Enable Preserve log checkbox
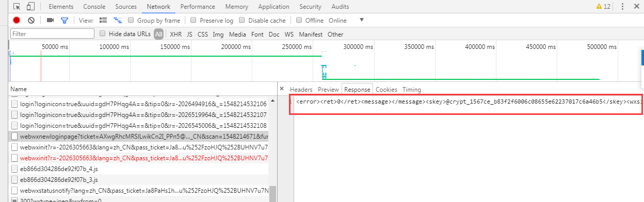 [x=194, y=20]
